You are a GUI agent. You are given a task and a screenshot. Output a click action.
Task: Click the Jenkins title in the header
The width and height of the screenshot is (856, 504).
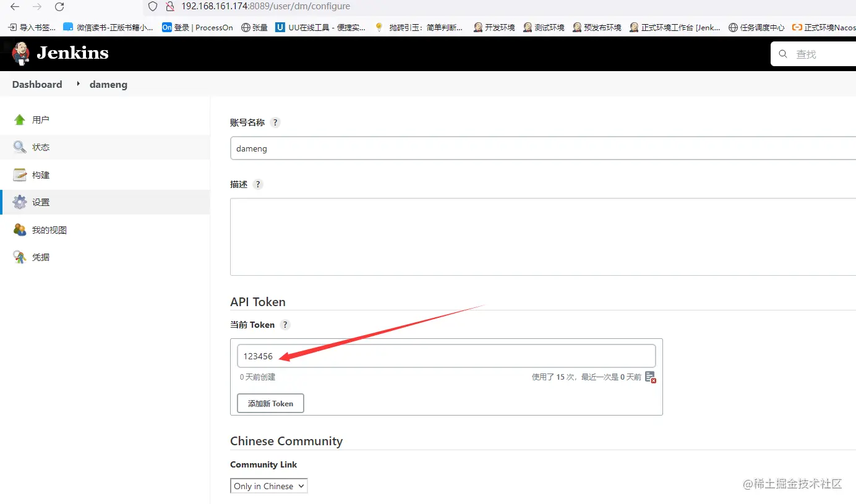coord(72,54)
